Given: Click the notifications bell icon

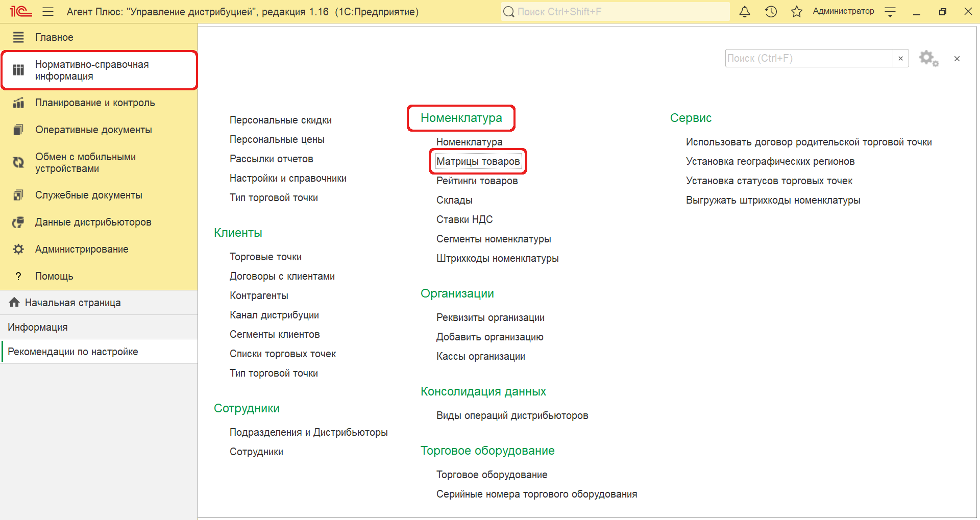Looking at the screenshot, I should [x=745, y=12].
